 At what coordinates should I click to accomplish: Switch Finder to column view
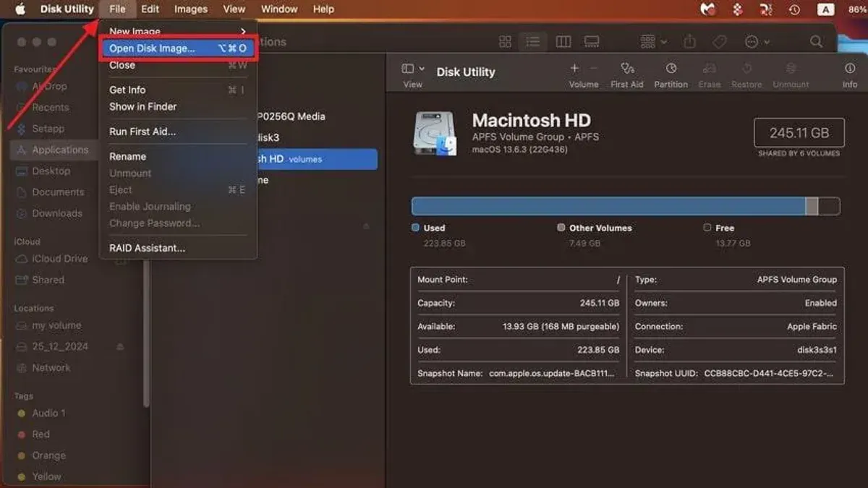(563, 42)
